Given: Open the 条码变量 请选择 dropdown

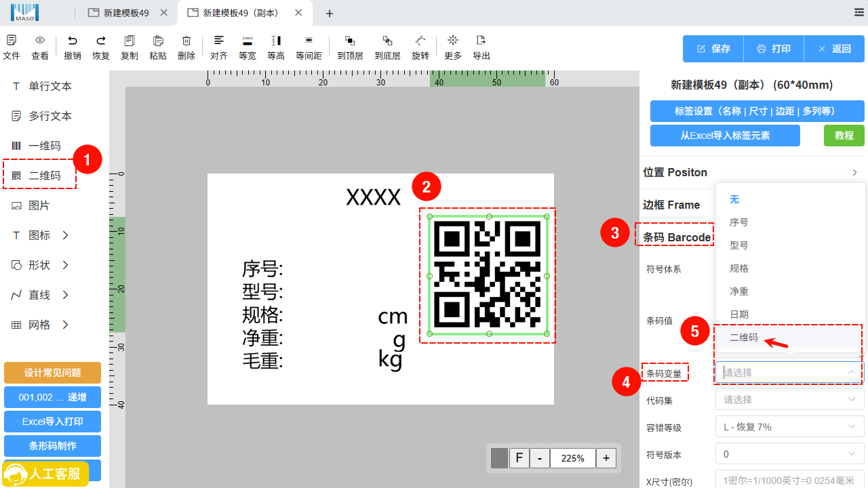Looking at the screenshot, I should [789, 372].
